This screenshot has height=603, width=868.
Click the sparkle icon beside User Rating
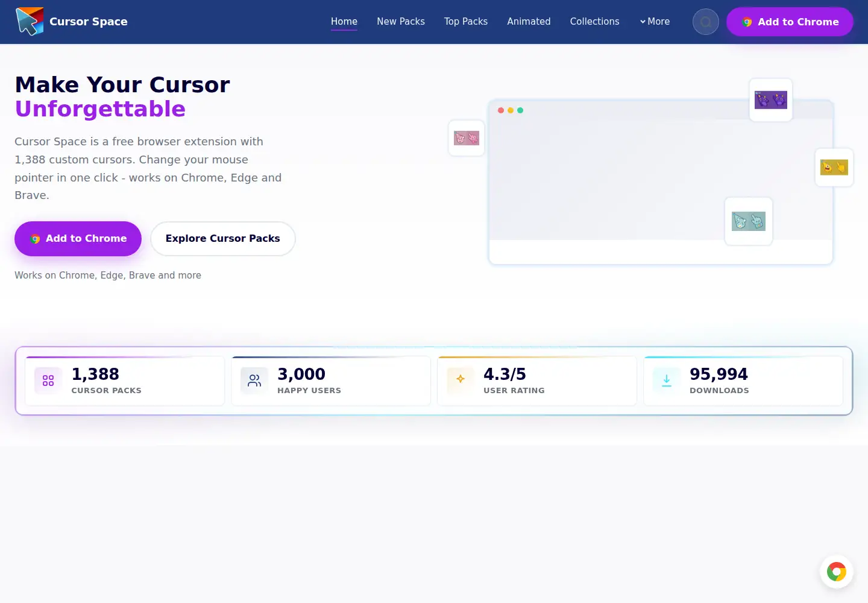461,379
